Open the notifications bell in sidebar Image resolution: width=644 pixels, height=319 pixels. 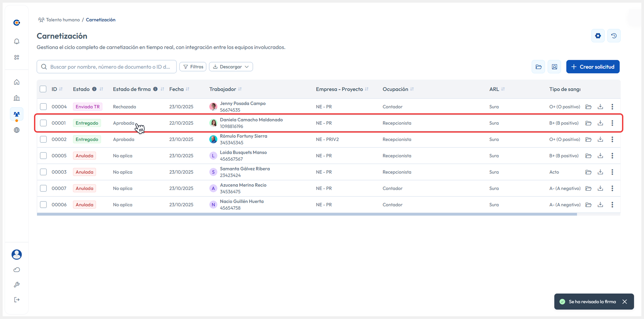[x=16, y=41]
